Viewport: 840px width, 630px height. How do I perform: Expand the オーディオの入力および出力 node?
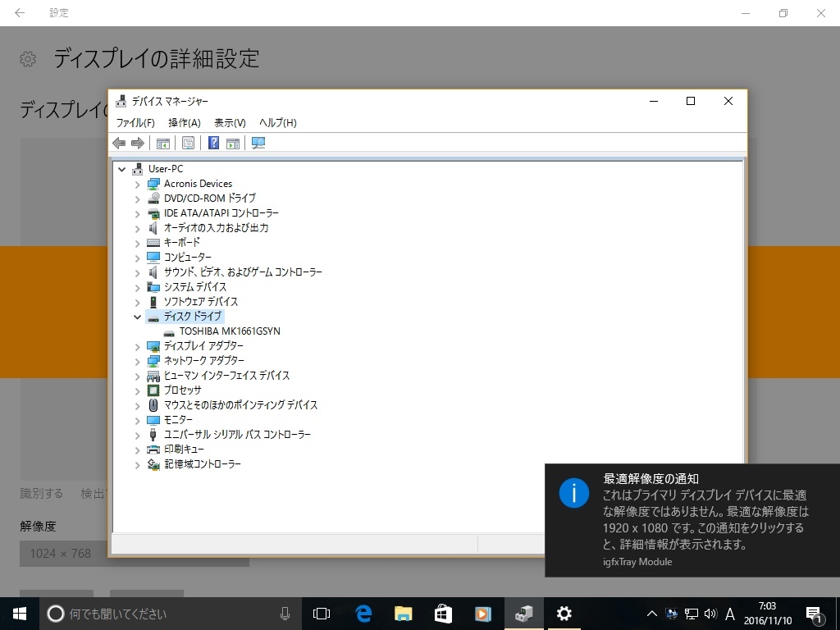[138, 229]
